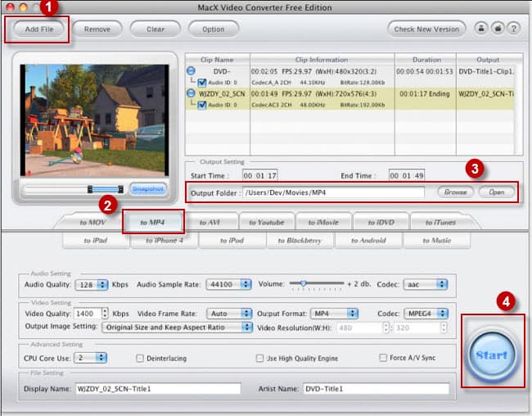This screenshot has height=416, width=532.
Task: Switch to the to MOV tab
Action: [x=92, y=223]
